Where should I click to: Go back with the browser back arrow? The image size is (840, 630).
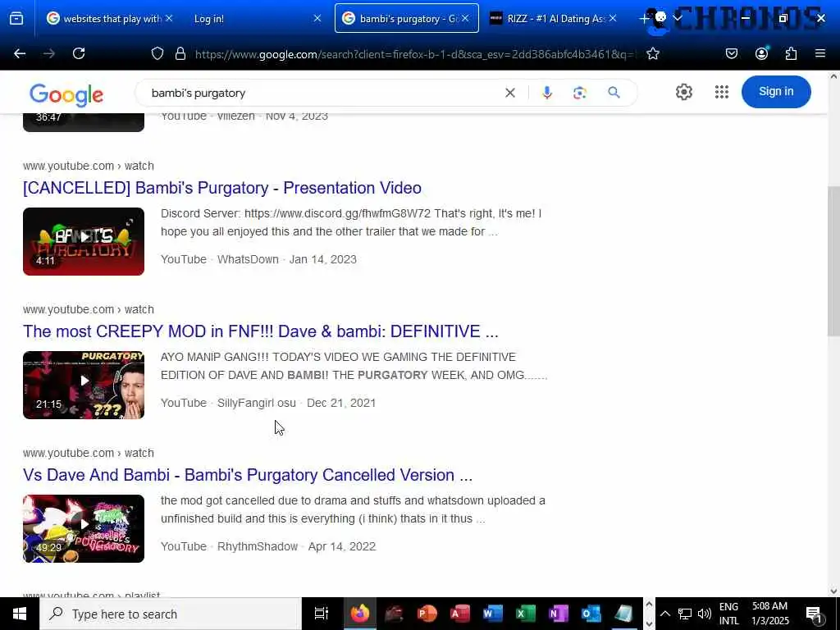[20, 53]
